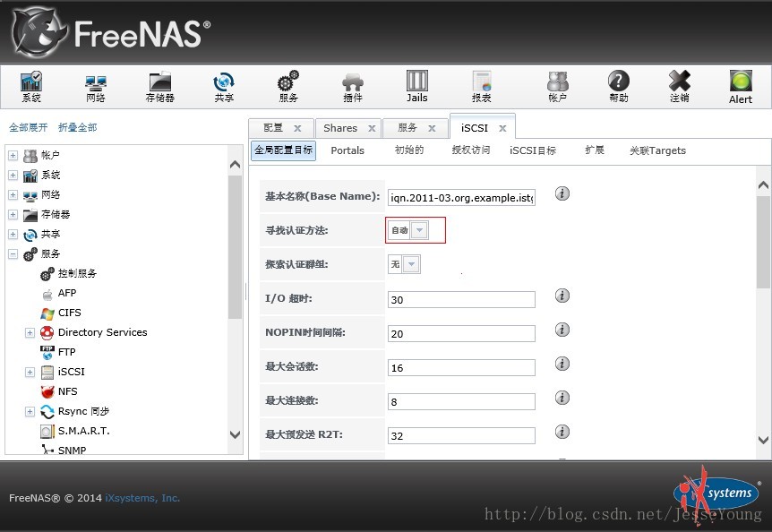Open the Portals sub-tab
The image size is (772, 532).
coord(347,150)
